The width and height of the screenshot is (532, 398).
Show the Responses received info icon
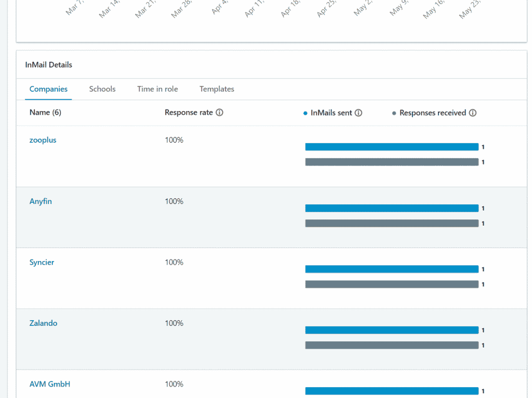pyautogui.click(x=473, y=113)
